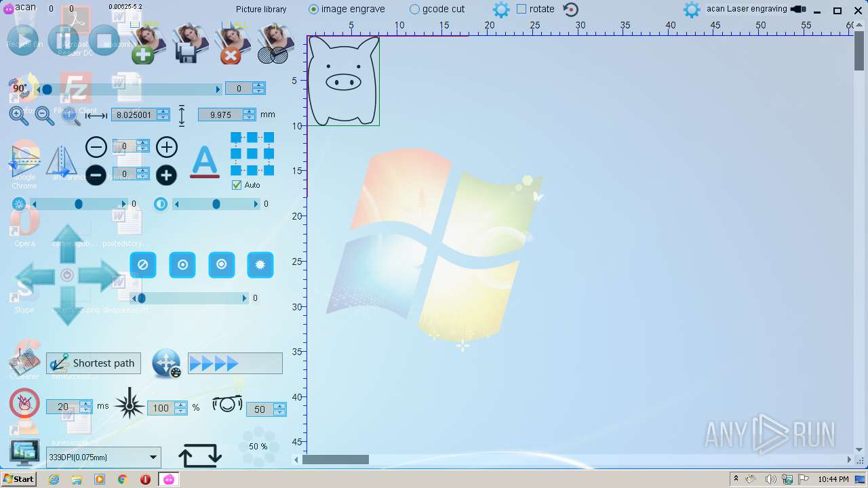Click the blue laser-off slashed circle button
Screen dimensions: 868x488
[143, 265]
